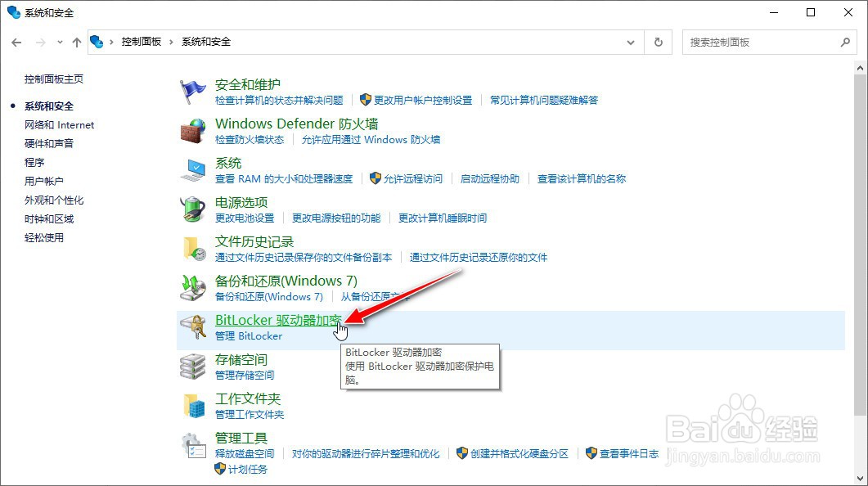Click the File History folder clock icon
Viewport: 868px width, 486px height.
tap(194, 249)
